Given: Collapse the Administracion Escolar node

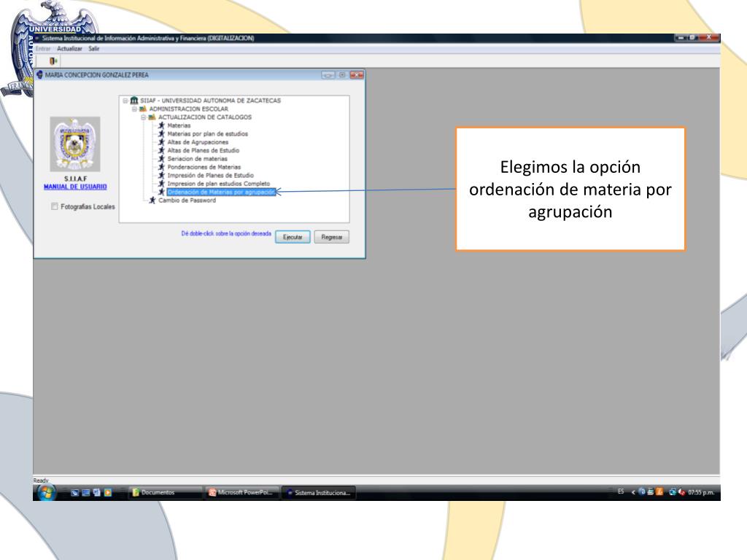Looking at the screenshot, I should click(x=135, y=109).
